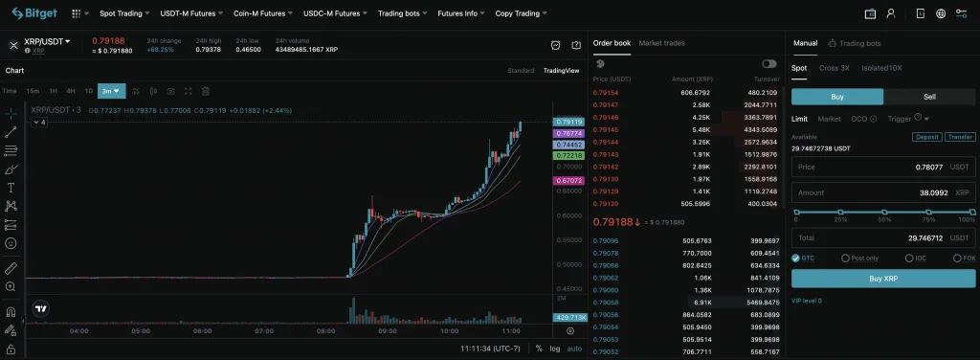Open the wallet assets icon

tap(870, 13)
